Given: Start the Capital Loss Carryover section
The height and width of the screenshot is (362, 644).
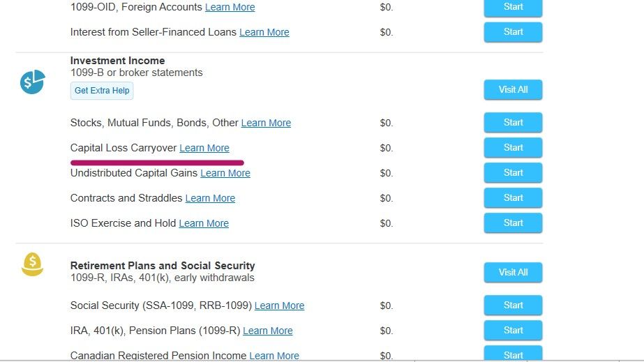Looking at the screenshot, I should (x=513, y=147).
